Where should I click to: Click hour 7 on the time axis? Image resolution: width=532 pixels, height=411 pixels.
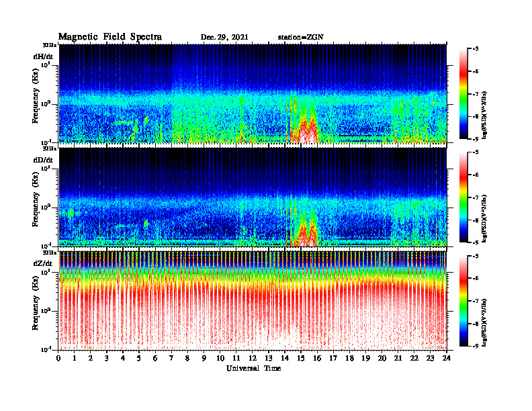pyautogui.click(x=172, y=359)
